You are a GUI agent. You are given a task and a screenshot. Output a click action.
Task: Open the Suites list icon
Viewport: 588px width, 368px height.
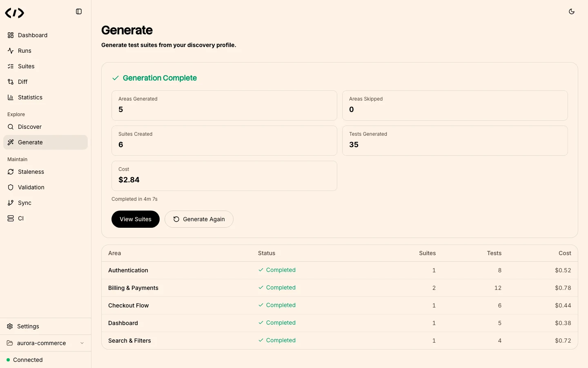point(11,66)
